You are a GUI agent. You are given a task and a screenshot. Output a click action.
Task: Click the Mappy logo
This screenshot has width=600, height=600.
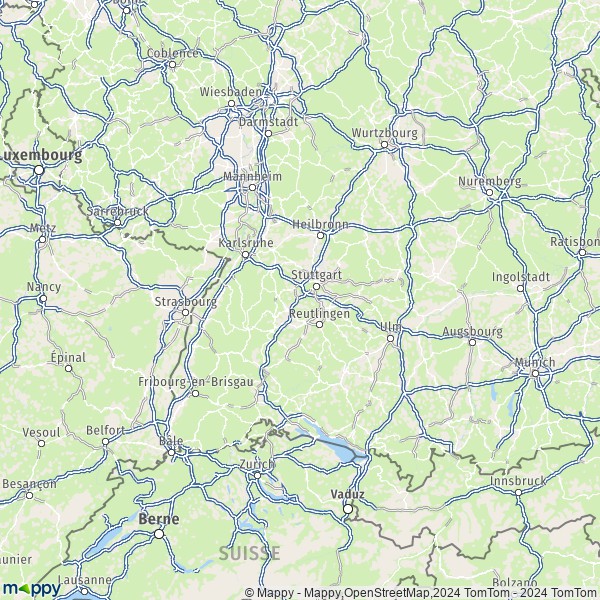click(x=31, y=588)
